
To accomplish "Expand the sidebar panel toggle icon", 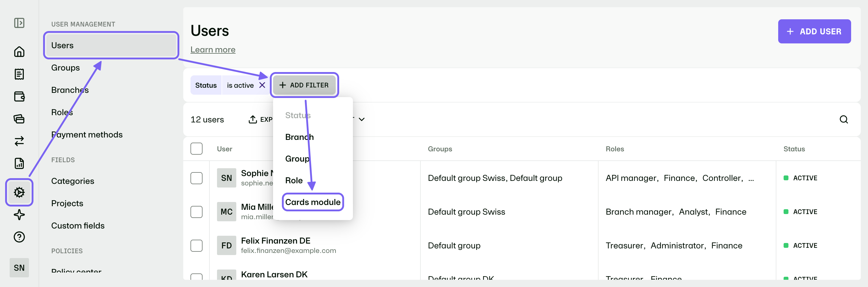I will click(x=19, y=23).
